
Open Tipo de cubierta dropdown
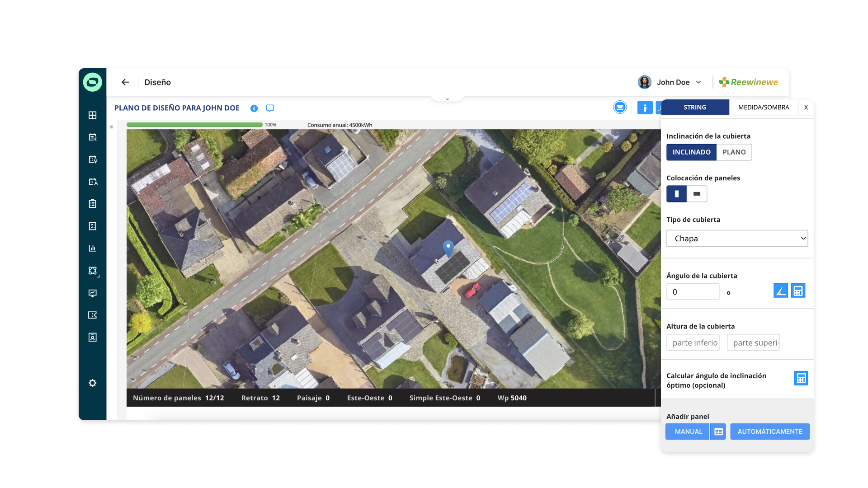(737, 239)
